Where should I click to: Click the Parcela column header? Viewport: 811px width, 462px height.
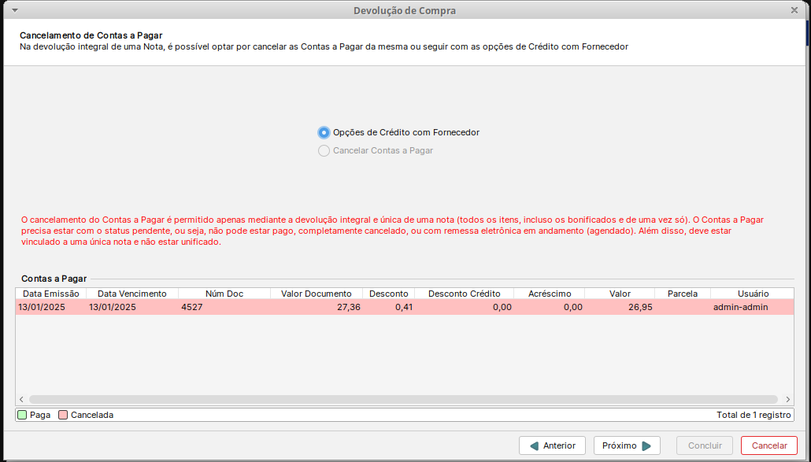click(682, 294)
